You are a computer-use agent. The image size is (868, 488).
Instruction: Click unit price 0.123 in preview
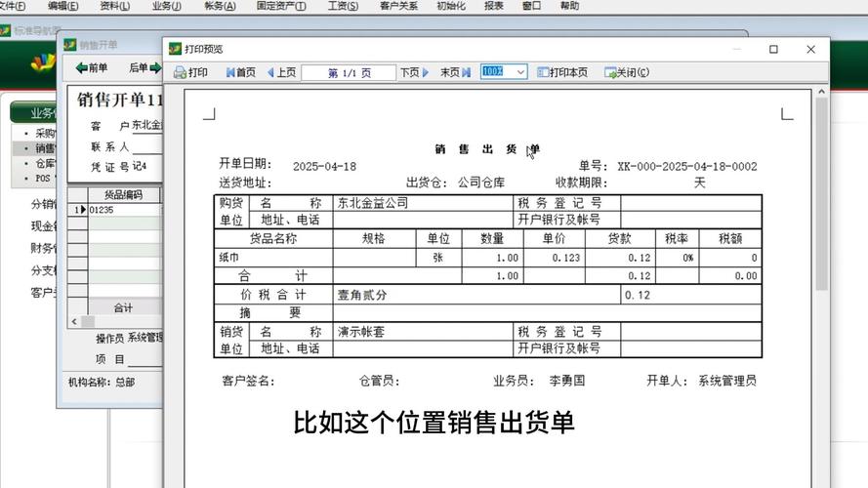pos(565,258)
